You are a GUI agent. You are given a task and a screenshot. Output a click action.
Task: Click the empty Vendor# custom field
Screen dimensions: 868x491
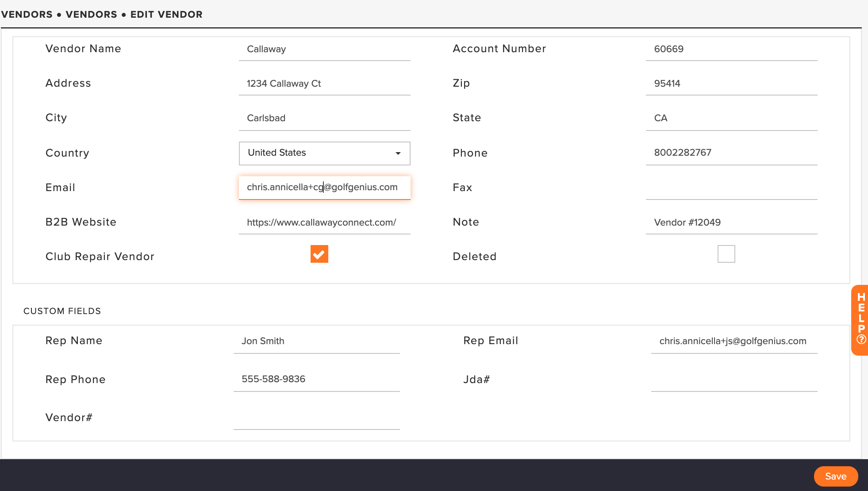(316, 418)
